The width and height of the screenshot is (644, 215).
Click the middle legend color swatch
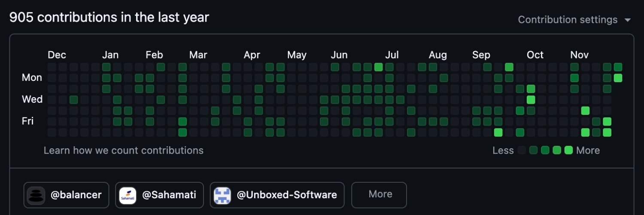coord(545,150)
